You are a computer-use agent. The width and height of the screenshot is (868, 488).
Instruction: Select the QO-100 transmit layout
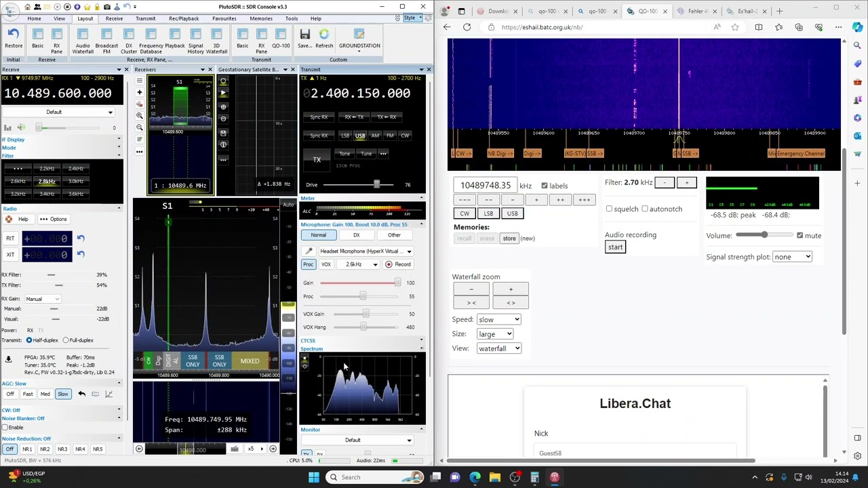pos(281,39)
